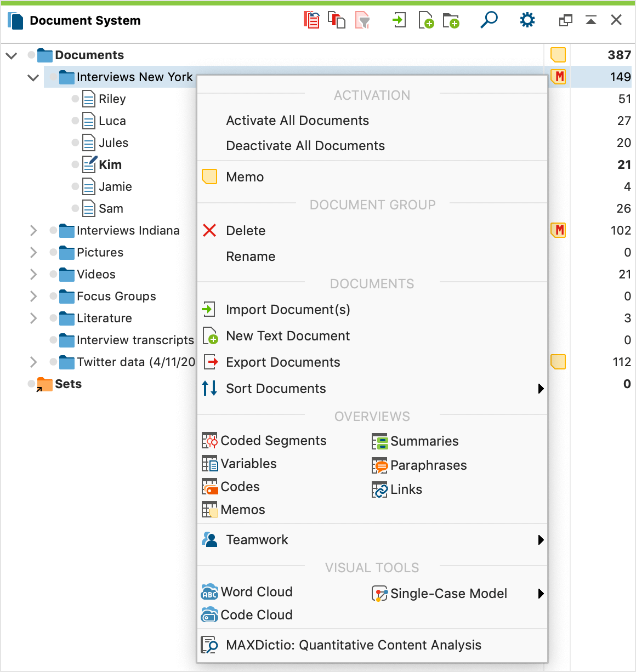This screenshot has height=672, width=636.
Task: Collapse the Documents root folder
Action: [12, 55]
